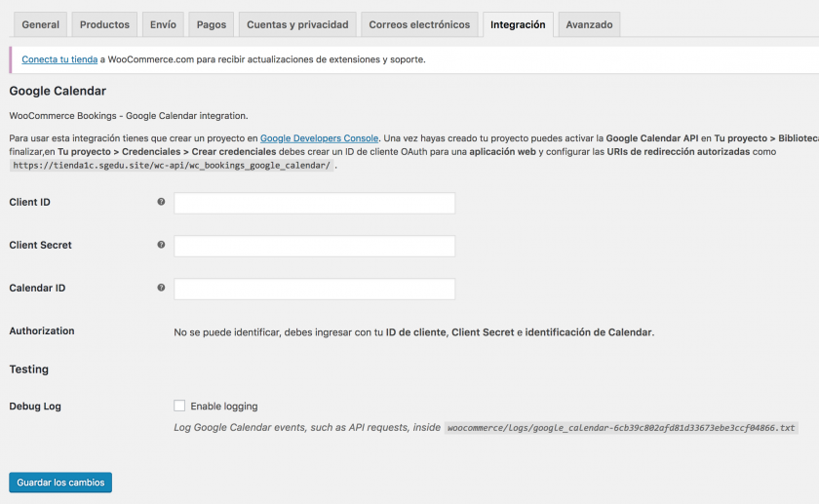Open Cuentas y privacidad tab
The width and height of the screenshot is (819, 504).
pyautogui.click(x=297, y=24)
